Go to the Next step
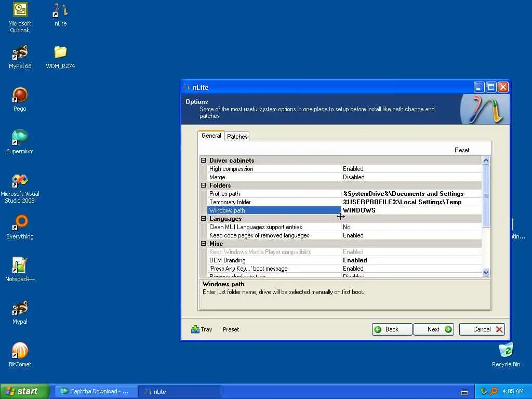This screenshot has width=532, height=399. 434,329
